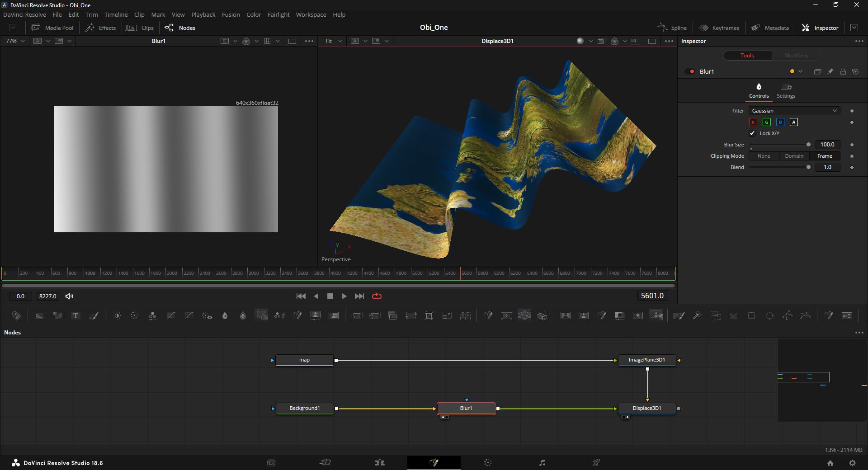Open Project Manager home icon
The width and height of the screenshot is (868, 470).
[830, 463]
